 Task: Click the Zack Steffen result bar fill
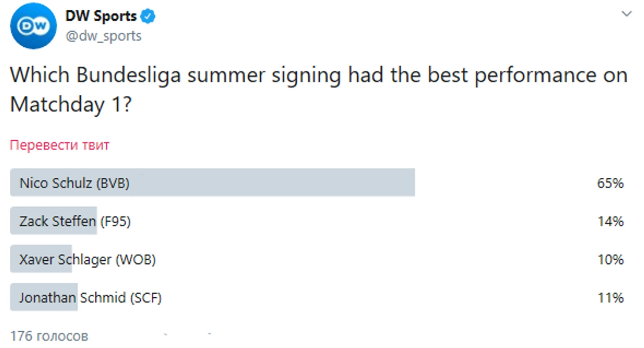pyautogui.click(x=53, y=221)
